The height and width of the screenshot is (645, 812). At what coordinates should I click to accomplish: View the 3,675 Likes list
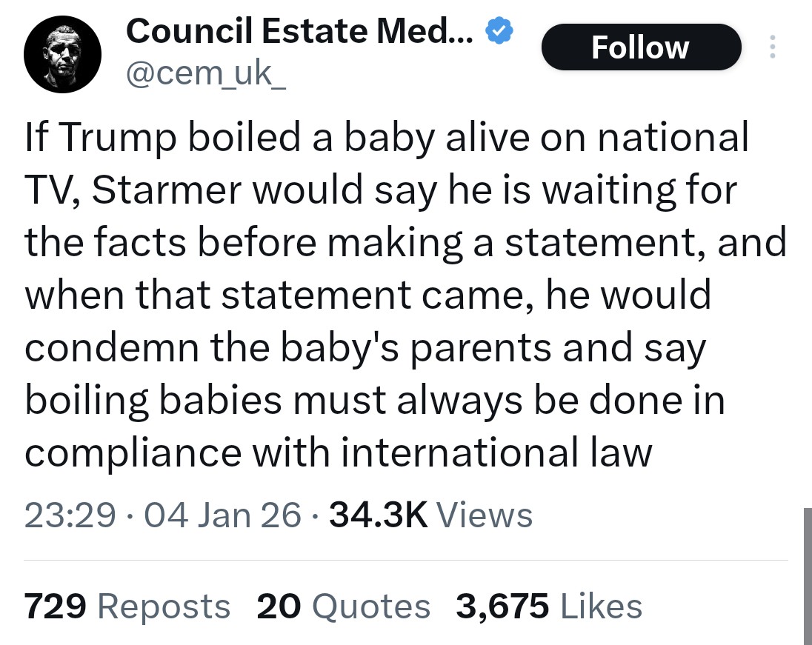tap(549, 606)
